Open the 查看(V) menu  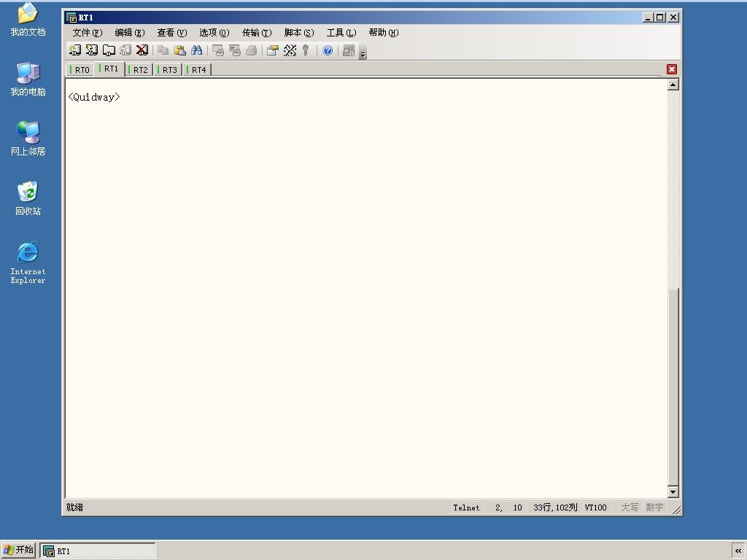point(172,32)
